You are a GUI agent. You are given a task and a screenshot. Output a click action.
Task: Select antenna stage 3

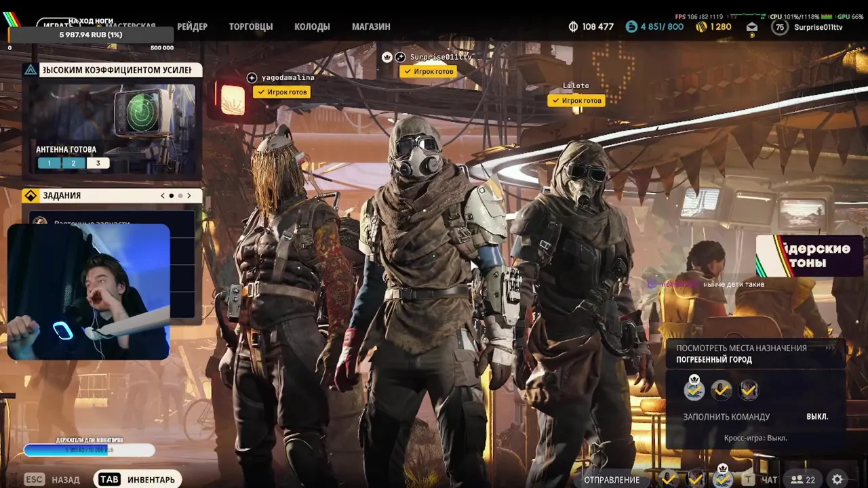[x=98, y=163]
